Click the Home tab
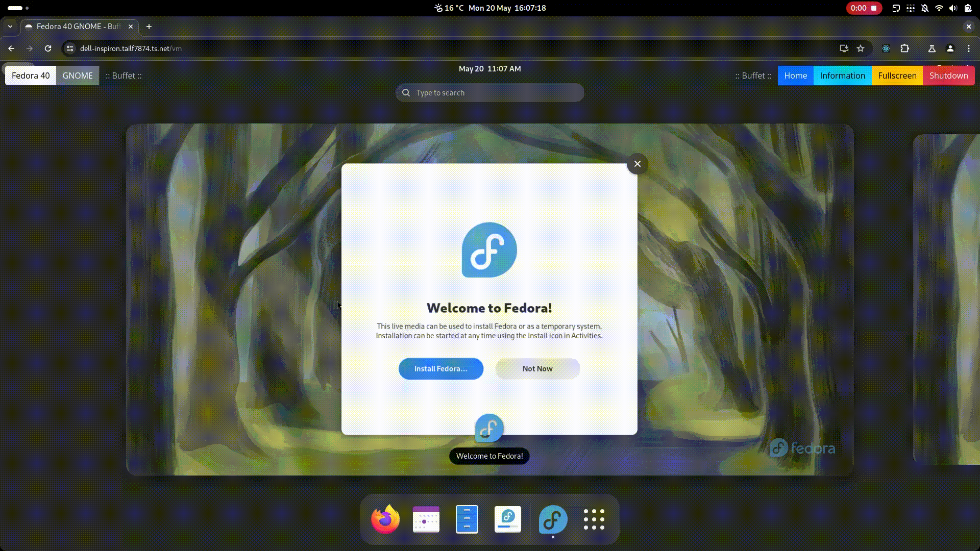980x551 pixels. (x=795, y=76)
